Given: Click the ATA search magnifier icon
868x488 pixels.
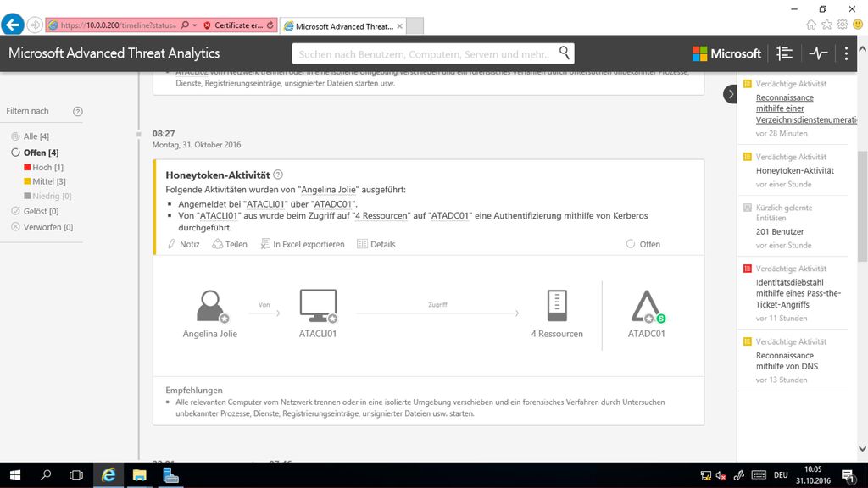Looking at the screenshot, I should [564, 53].
